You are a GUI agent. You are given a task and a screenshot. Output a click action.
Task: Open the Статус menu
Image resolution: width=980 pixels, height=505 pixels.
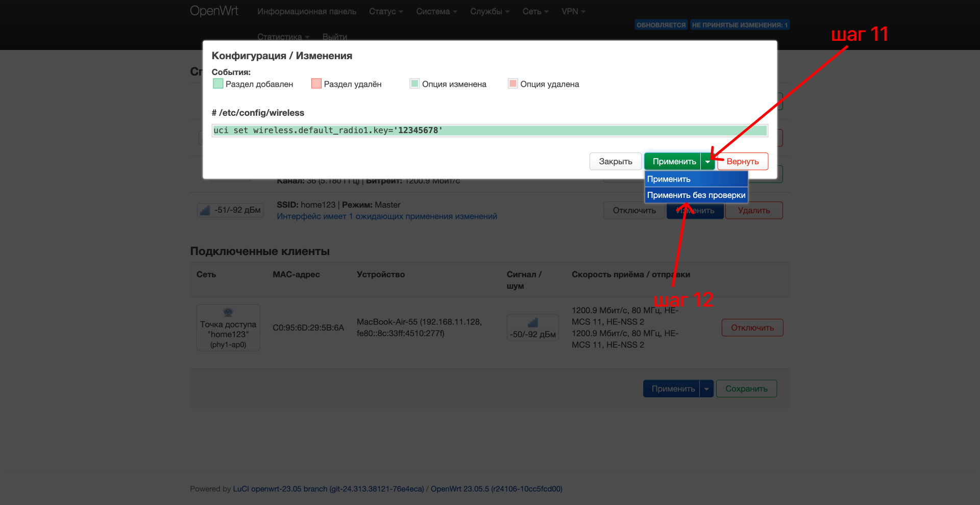(386, 11)
